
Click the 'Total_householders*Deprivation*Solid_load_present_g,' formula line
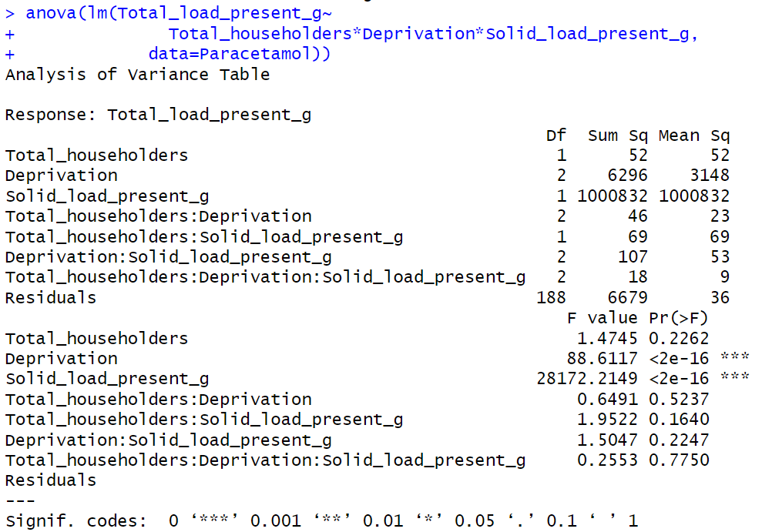pos(433,34)
